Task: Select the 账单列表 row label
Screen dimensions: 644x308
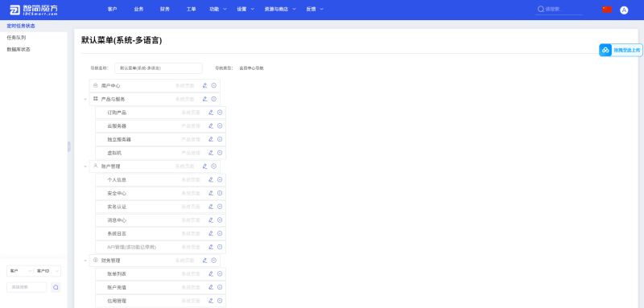Action: 117,274
